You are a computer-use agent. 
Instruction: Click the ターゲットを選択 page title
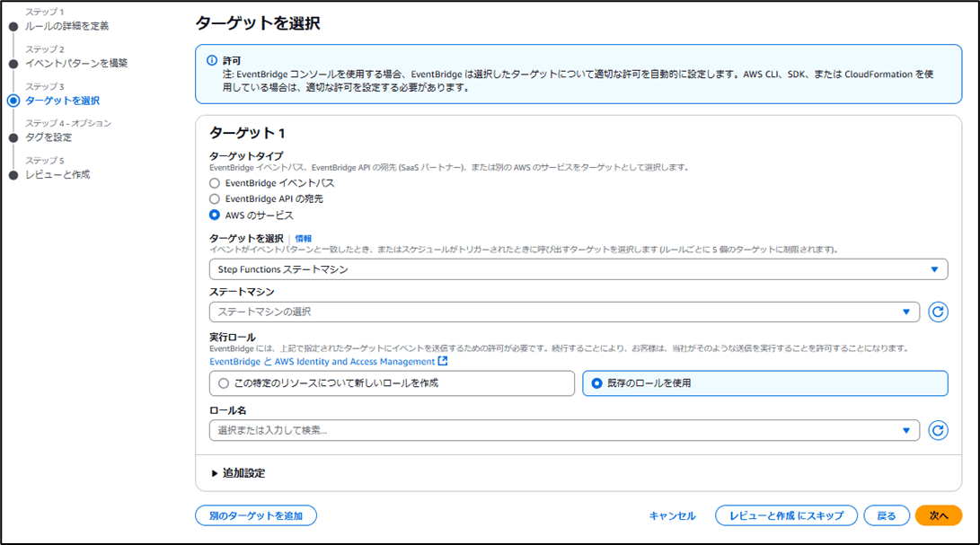coord(258,23)
